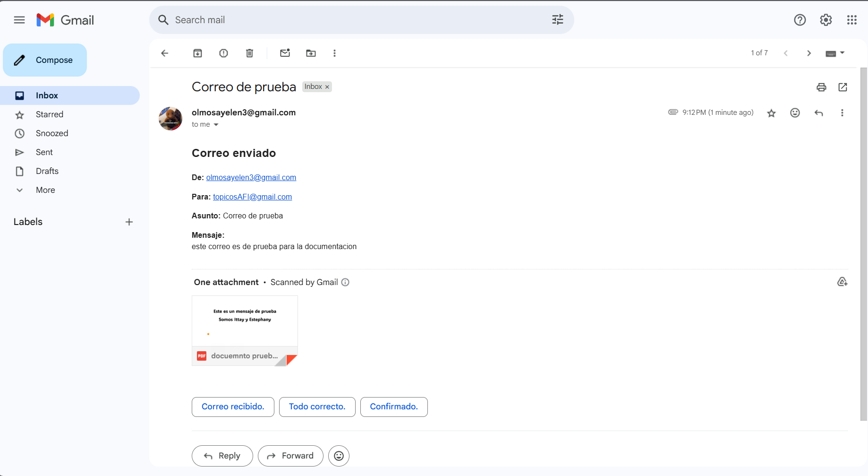
Task: Click the Search mail field
Action: [x=362, y=20]
